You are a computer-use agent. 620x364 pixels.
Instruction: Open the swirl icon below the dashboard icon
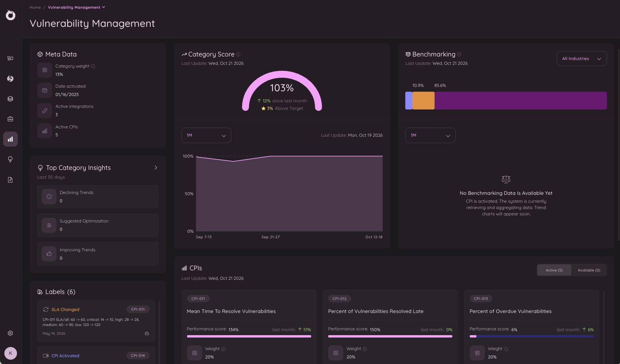tap(10, 79)
